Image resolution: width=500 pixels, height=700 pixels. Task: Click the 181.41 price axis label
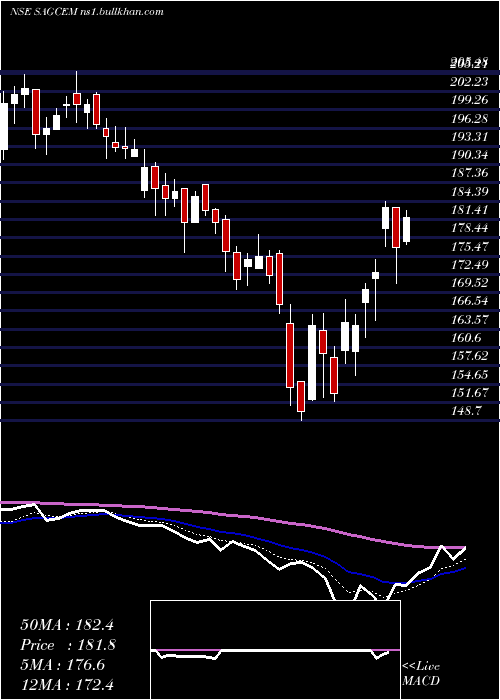tap(469, 210)
